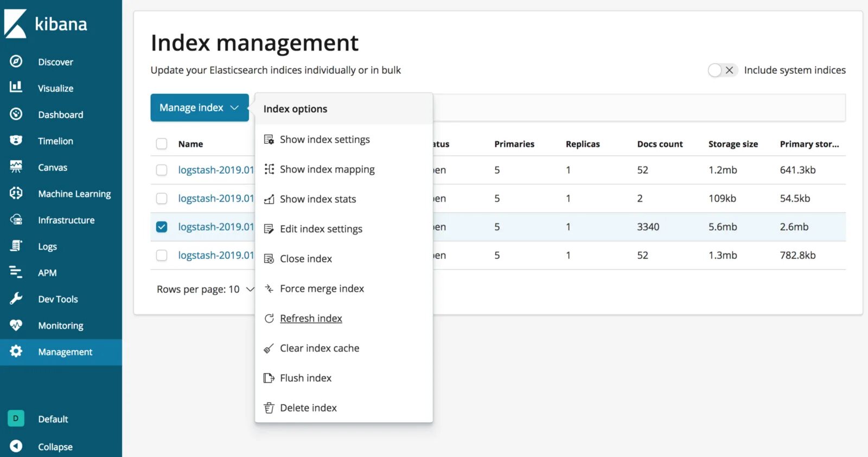Viewport: 868px width, 457px height.
Task: Open the Machine Learning brain icon
Action: 16,193
